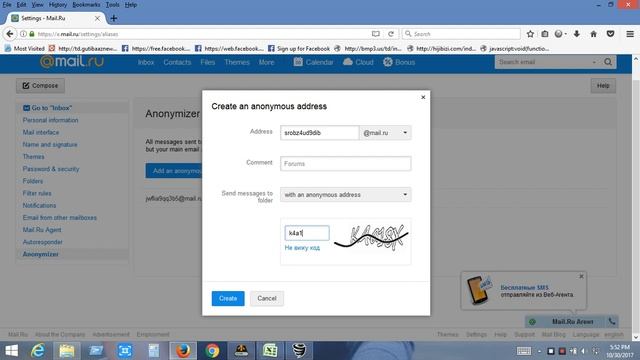This screenshot has height=360, width=640.
Task: Open a new browser tab with plus
Action: pyautogui.click(x=114, y=18)
